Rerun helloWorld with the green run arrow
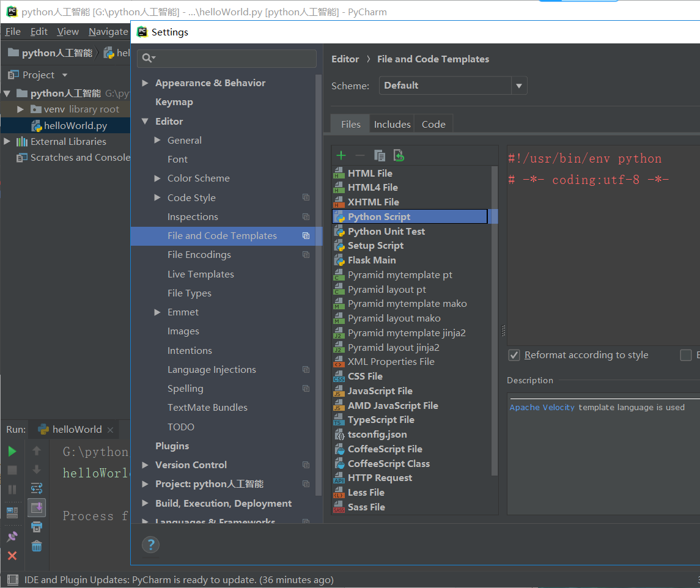This screenshot has width=700, height=588. pos(12,451)
